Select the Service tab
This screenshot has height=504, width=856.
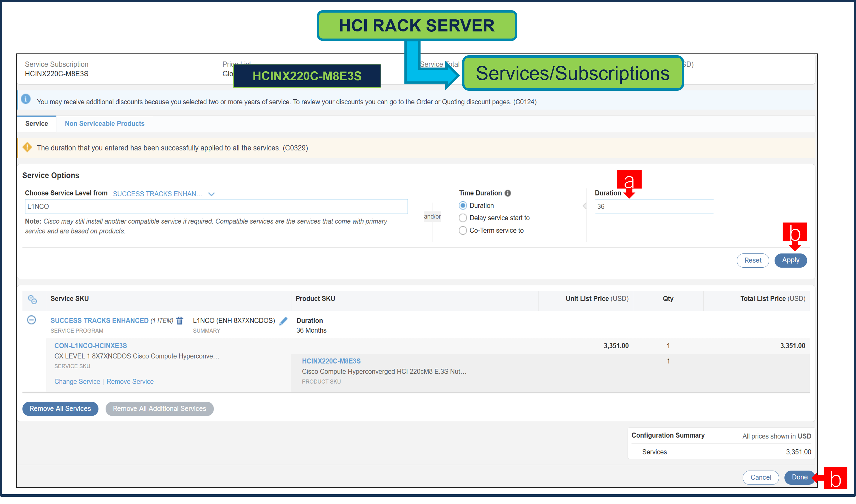(36, 123)
